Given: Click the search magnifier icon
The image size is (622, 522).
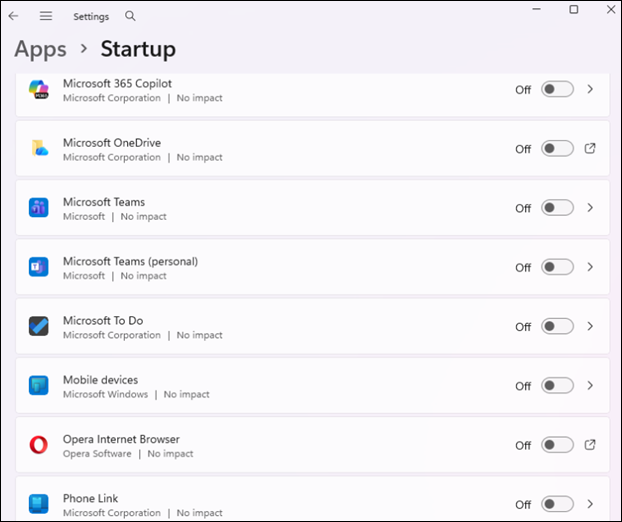Looking at the screenshot, I should coord(130,16).
